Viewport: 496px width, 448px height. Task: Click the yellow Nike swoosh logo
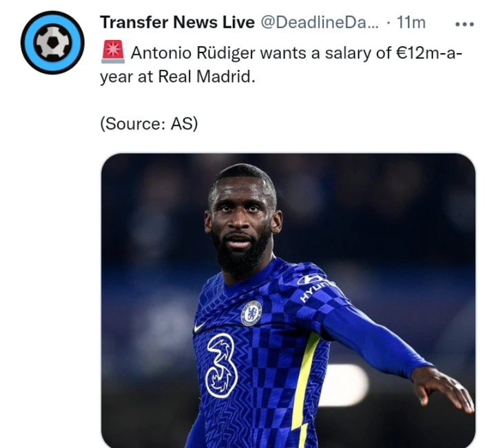[x=200, y=327]
